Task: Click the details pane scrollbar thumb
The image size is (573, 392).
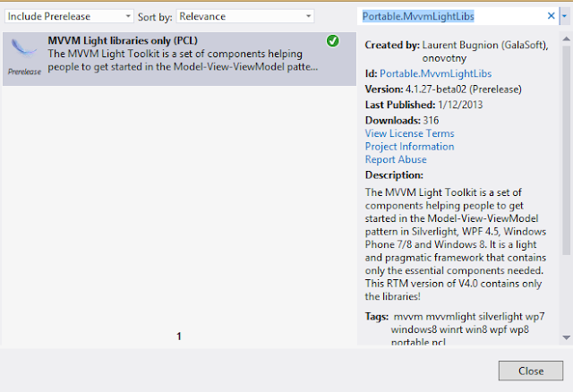Action: click(x=566, y=149)
